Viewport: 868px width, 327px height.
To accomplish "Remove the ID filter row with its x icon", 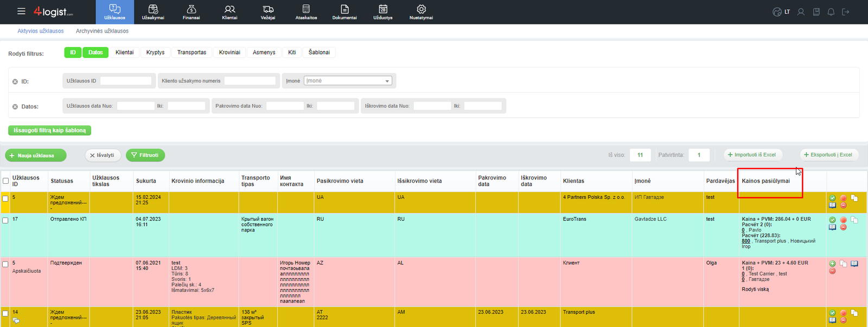I will coord(15,81).
